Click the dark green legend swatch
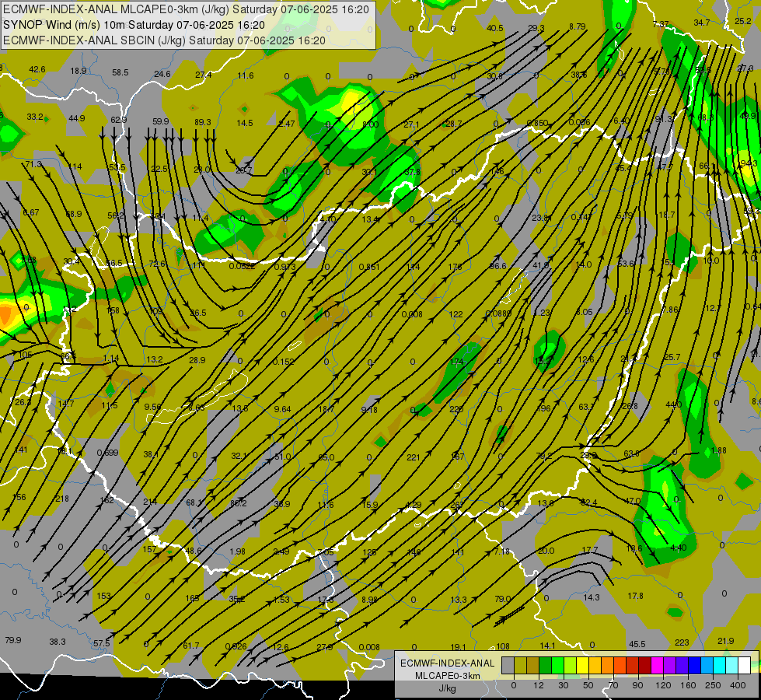This screenshot has height=700, width=761. (545, 665)
